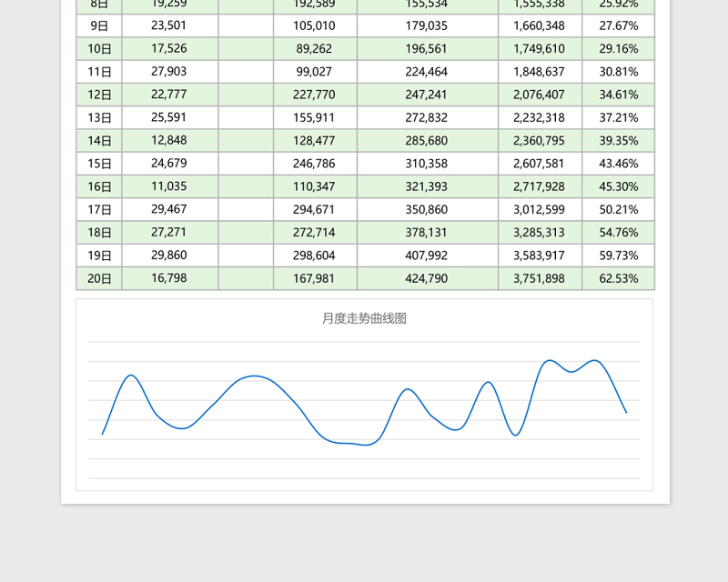Screen dimensions: 728x582
Task: Click the cell showing 224,464
Action: 428,72
